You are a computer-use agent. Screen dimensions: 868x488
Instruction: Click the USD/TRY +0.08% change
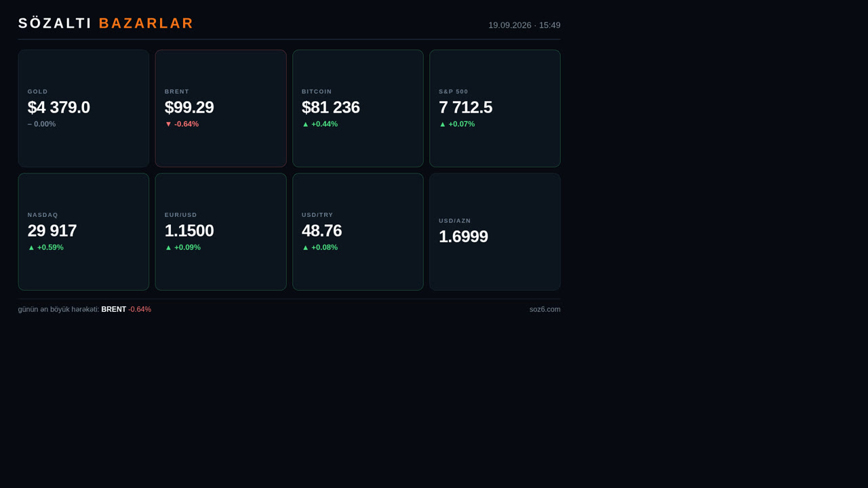tap(320, 247)
